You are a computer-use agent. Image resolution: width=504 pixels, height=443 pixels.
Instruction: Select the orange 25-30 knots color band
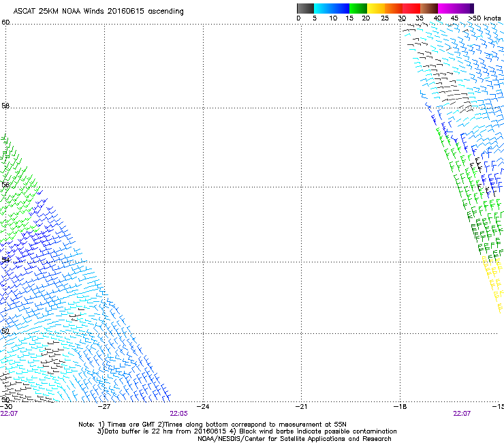pos(394,8)
